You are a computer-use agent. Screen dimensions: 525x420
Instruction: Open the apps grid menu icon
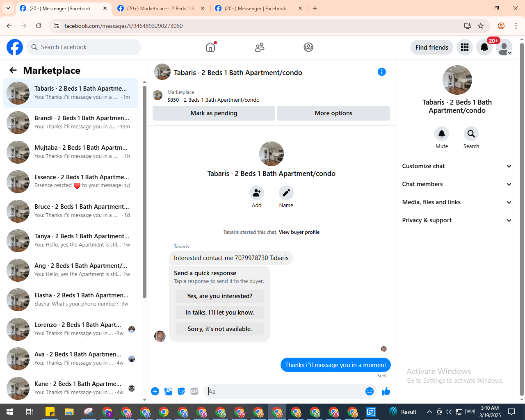click(465, 47)
